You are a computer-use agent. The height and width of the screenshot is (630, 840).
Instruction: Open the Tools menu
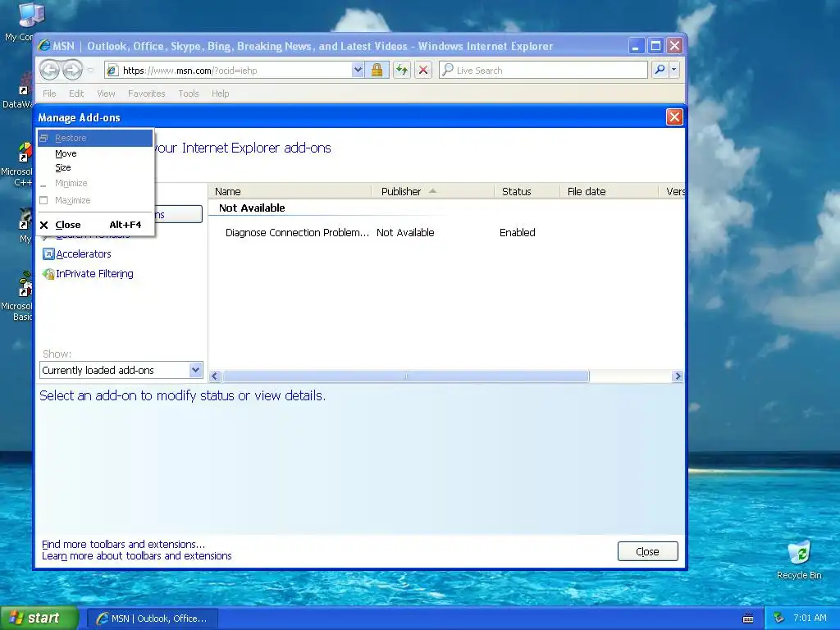tap(189, 94)
